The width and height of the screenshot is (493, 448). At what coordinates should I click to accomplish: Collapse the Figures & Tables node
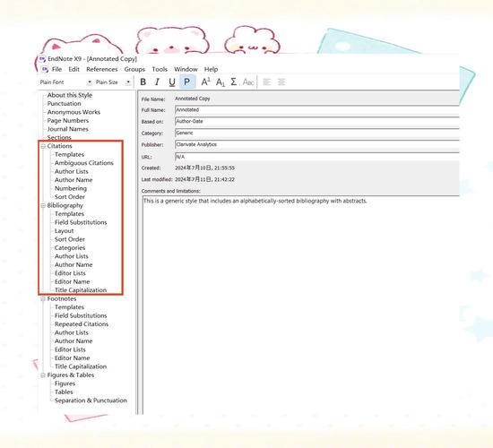43,375
